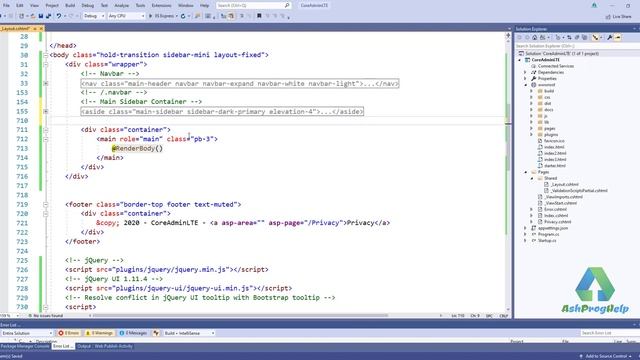Click the search magnifier in the title search box

click(287, 5)
